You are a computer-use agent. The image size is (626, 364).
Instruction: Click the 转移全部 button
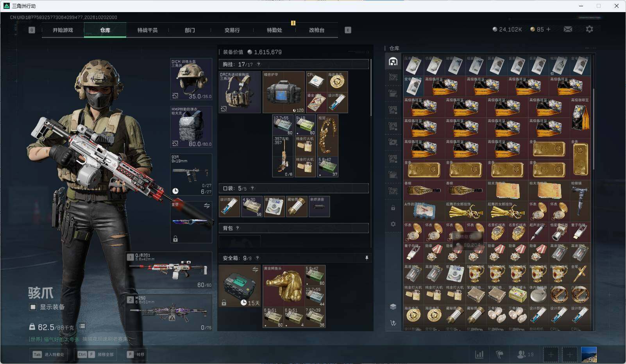point(96,355)
